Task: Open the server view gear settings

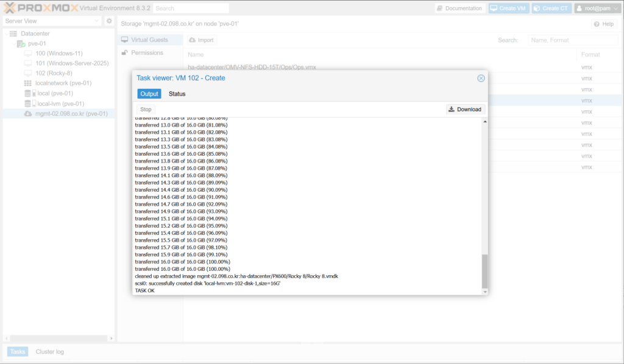Action: coord(109,21)
